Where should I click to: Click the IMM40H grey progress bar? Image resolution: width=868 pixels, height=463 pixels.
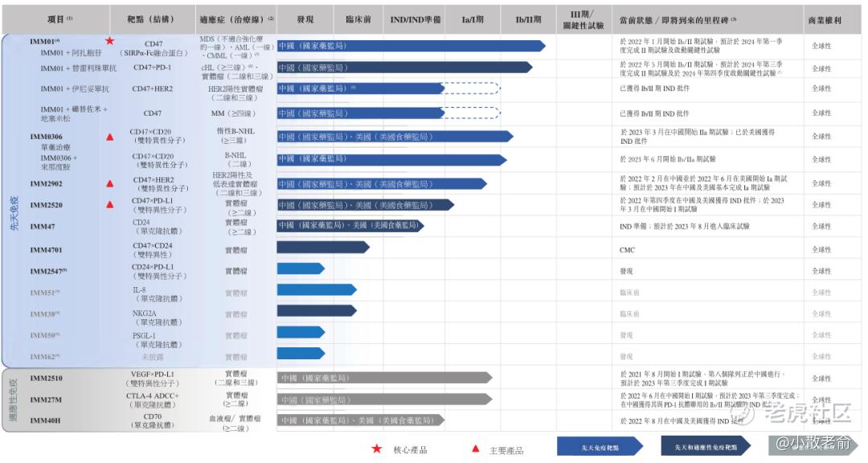pyautogui.click(x=361, y=420)
